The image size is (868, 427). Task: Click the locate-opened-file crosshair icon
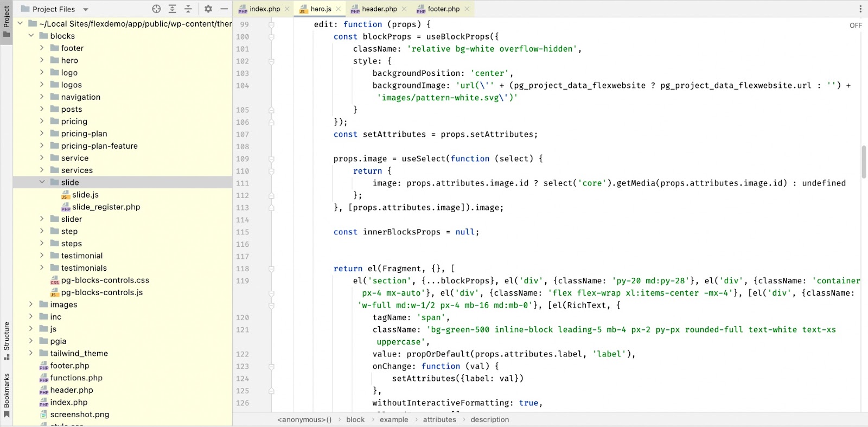click(157, 9)
